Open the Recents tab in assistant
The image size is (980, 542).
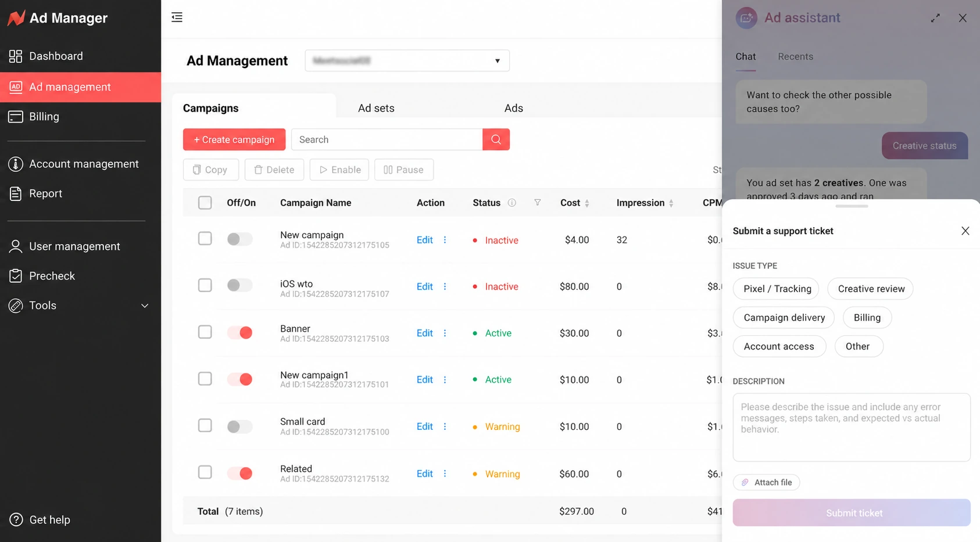795,56
